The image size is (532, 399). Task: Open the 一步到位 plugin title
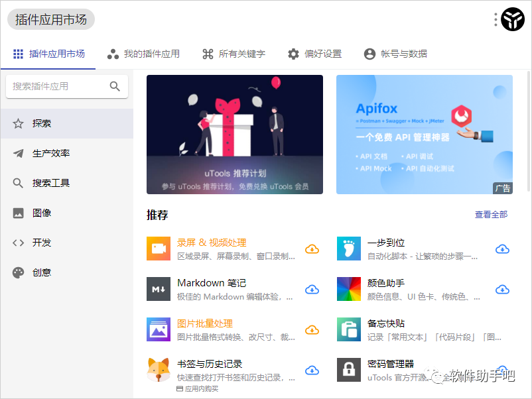coord(386,243)
